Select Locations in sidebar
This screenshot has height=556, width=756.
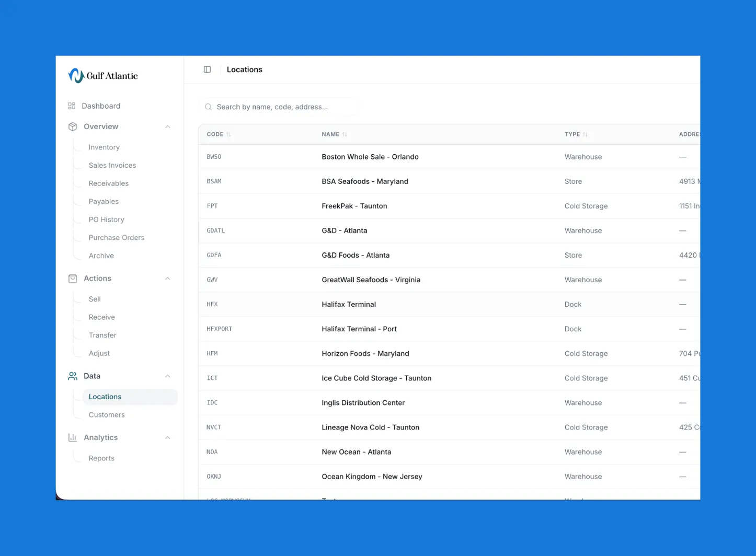(x=130, y=397)
